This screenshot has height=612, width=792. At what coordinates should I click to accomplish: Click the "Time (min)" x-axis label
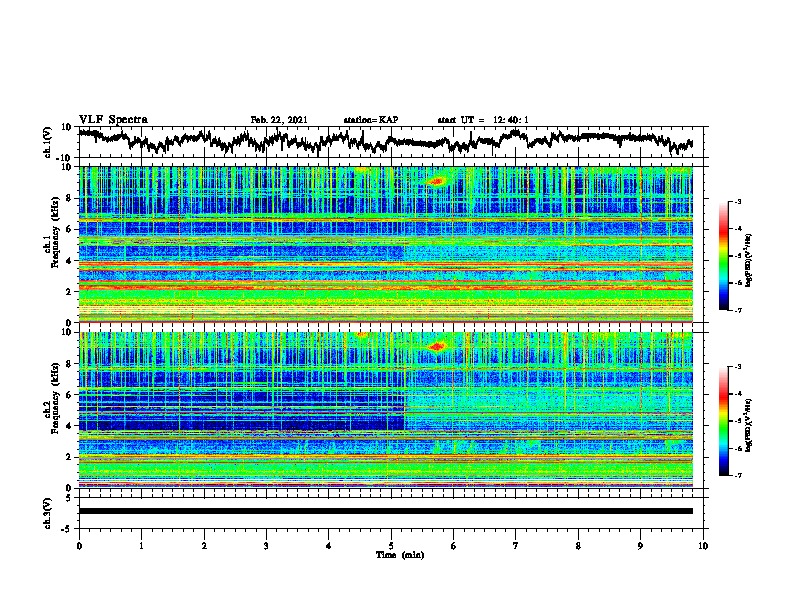click(400, 555)
